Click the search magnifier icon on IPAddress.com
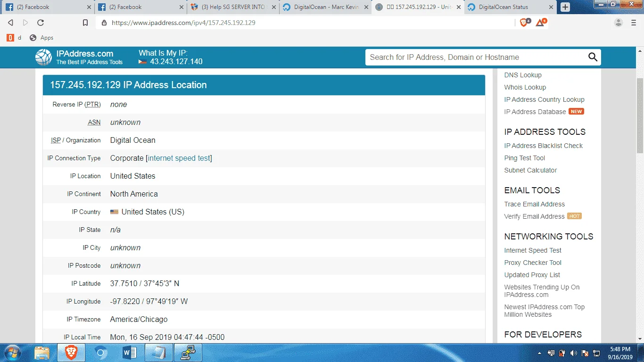The image size is (644, 362). point(593,57)
